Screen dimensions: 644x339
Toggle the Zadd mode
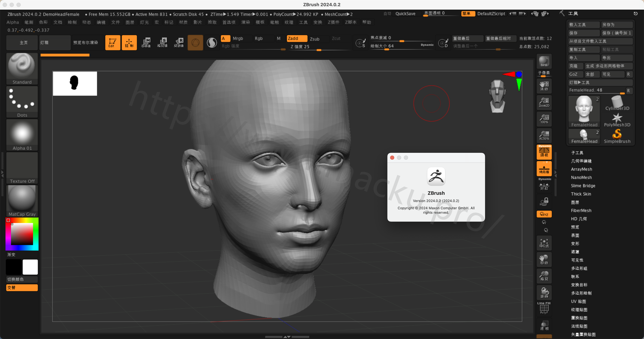click(297, 39)
